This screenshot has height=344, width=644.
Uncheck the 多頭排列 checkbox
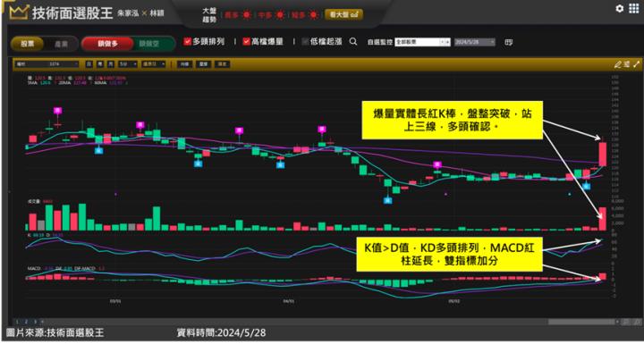187,41
